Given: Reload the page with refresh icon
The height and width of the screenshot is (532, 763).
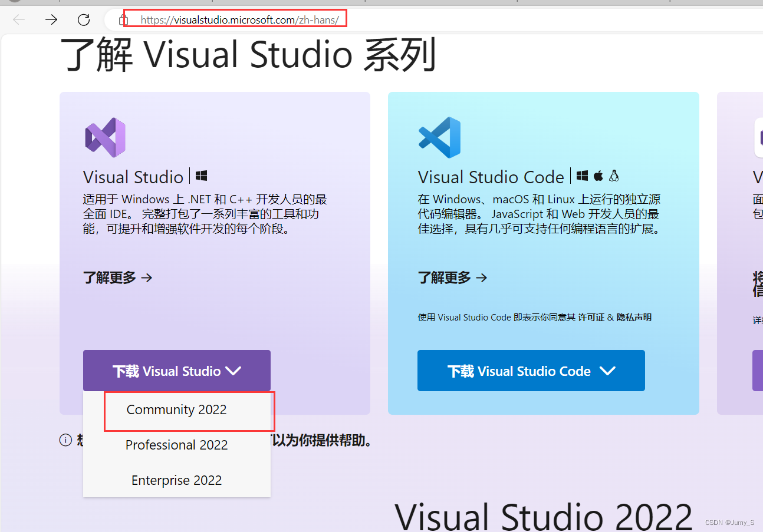Looking at the screenshot, I should 84,19.
